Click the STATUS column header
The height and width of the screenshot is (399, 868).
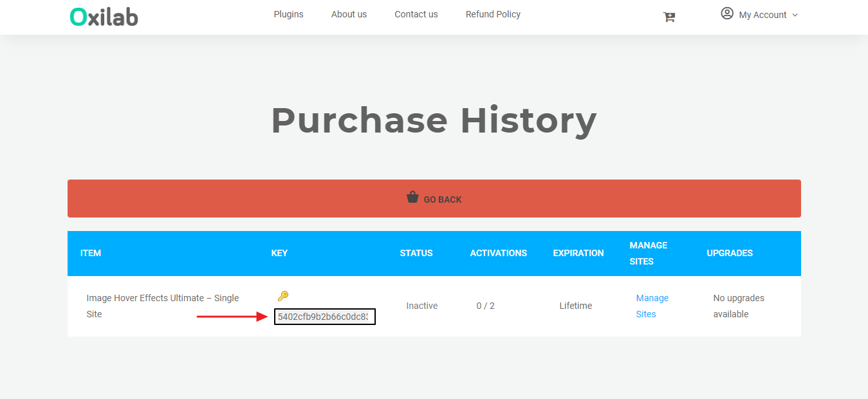click(416, 253)
